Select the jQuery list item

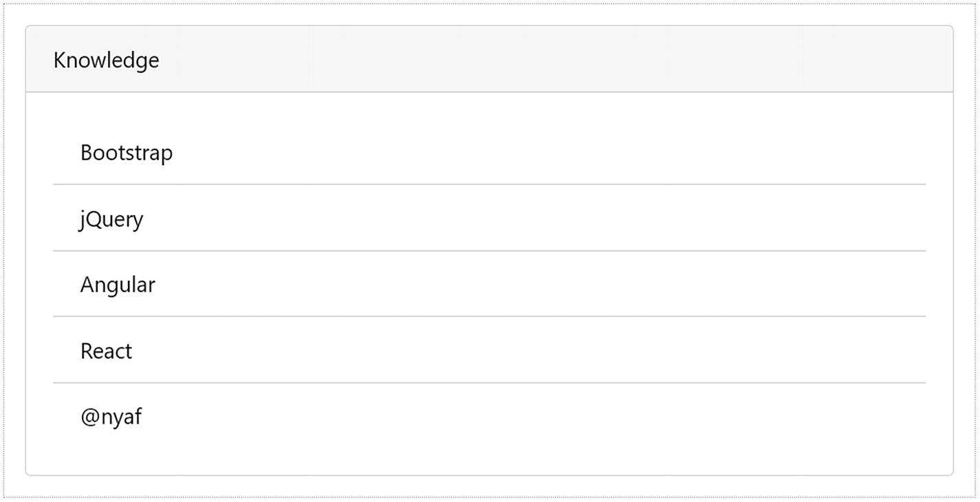(111, 219)
